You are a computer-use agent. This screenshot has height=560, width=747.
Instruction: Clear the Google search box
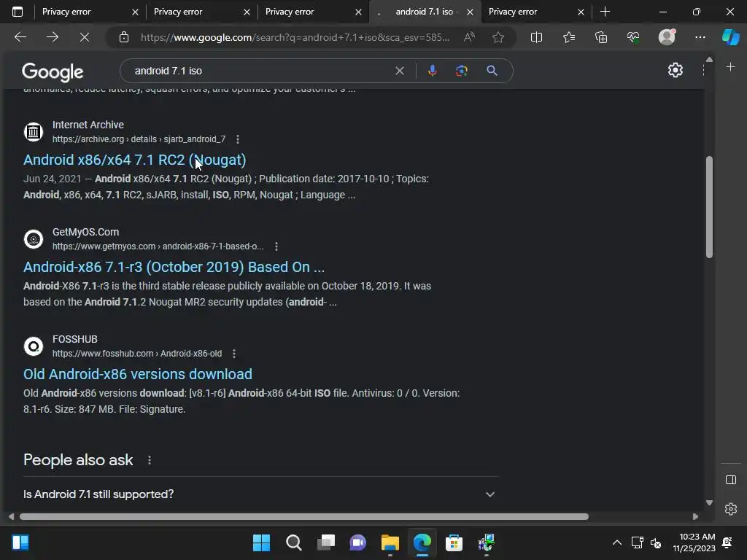tap(400, 71)
